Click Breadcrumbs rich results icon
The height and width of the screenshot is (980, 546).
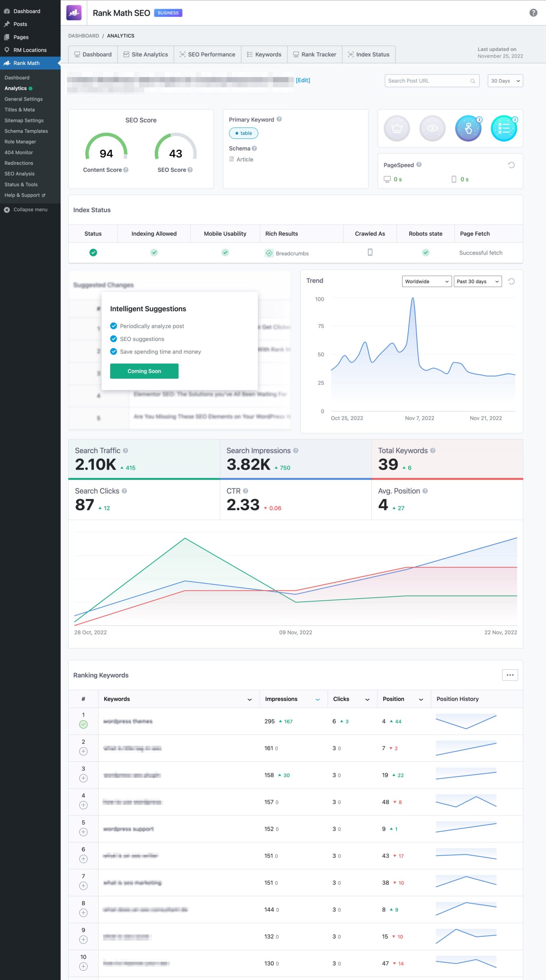[x=269, y=253]
